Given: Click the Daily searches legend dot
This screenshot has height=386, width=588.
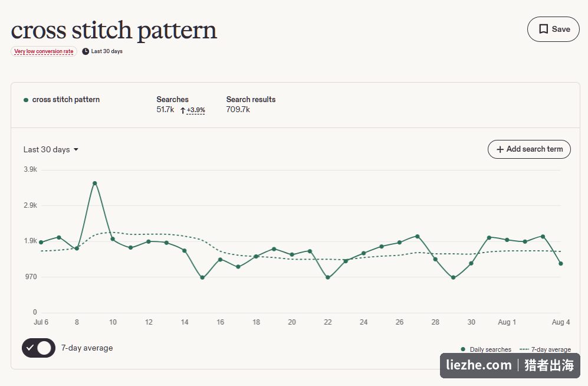Looking at the screenshot, I should 463,349.
